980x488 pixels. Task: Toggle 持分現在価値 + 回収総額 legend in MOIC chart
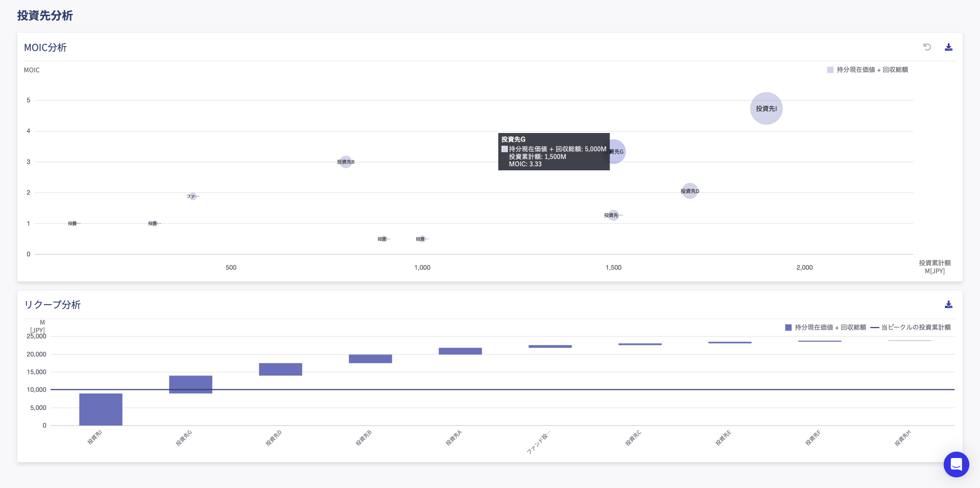[x=872, y=70]
